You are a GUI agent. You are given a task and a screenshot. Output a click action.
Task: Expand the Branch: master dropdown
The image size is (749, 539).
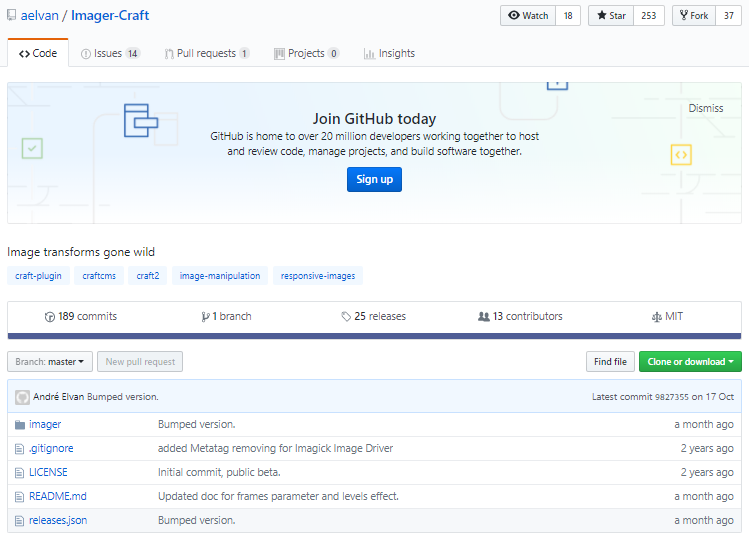click(50, 362)
